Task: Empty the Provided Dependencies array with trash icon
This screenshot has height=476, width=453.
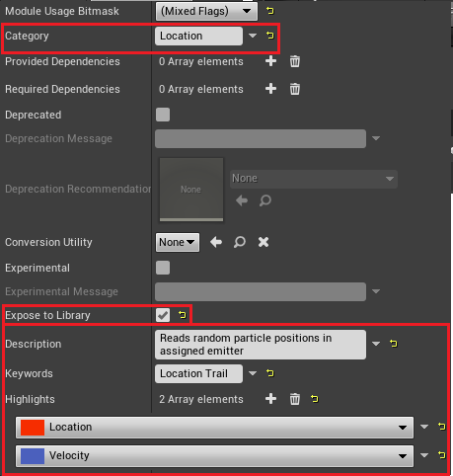Action: (295, 61)
